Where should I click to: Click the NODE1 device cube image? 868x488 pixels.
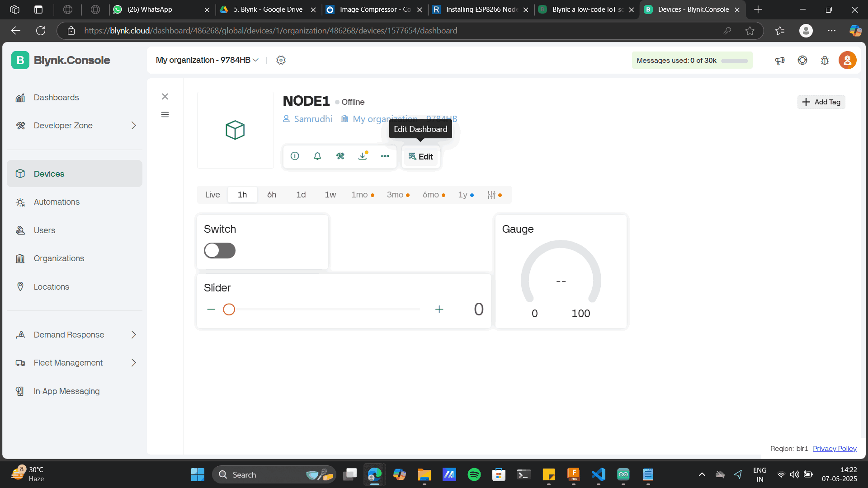[x=235, y=130]
